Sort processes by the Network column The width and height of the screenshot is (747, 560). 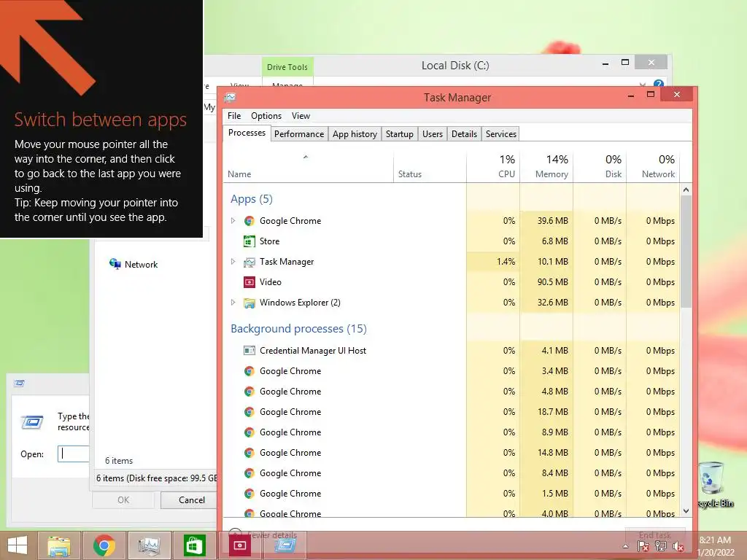tap(653, 167)
